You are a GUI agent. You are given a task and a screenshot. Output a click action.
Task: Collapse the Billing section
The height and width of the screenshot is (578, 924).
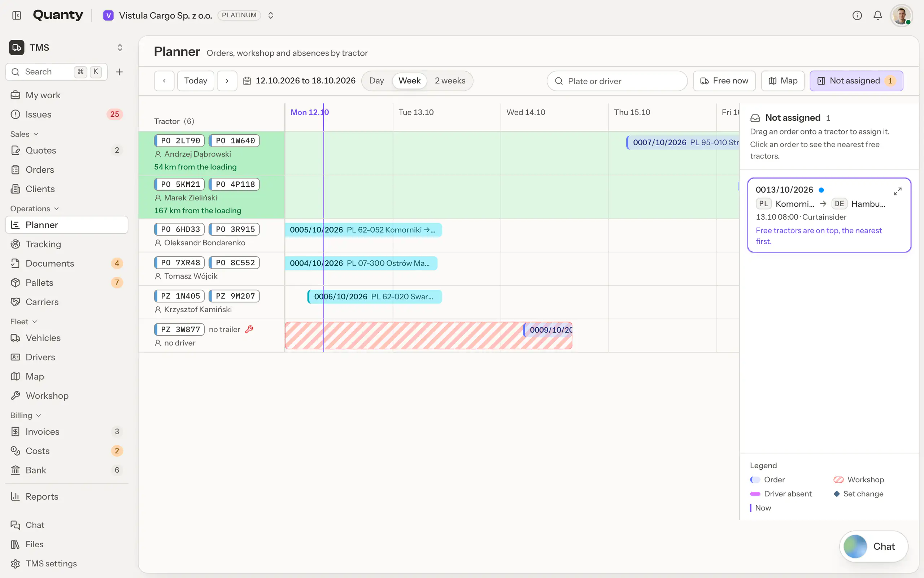[x=26, y=415]
